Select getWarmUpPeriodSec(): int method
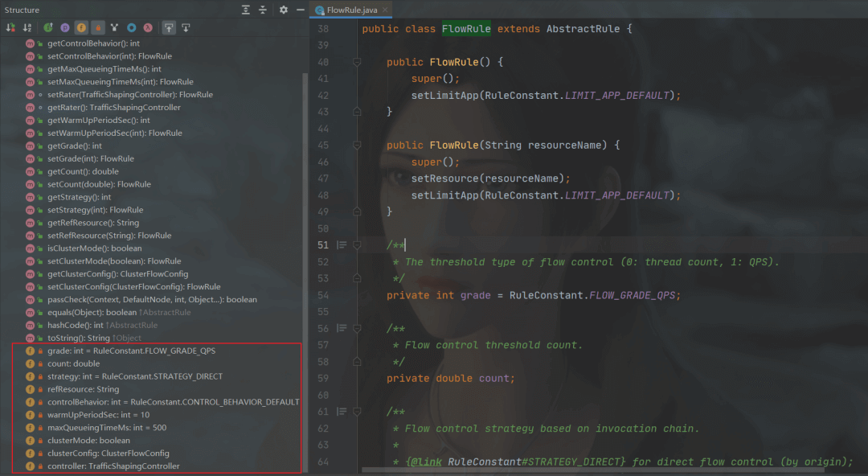This screenshot has width=868, height=476. pos(99,120)
